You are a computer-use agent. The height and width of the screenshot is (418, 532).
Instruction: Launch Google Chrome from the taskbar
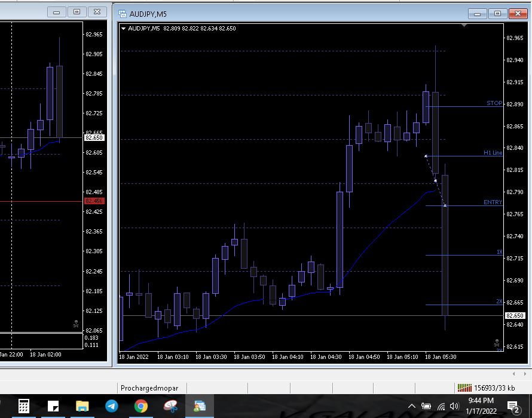141,406
